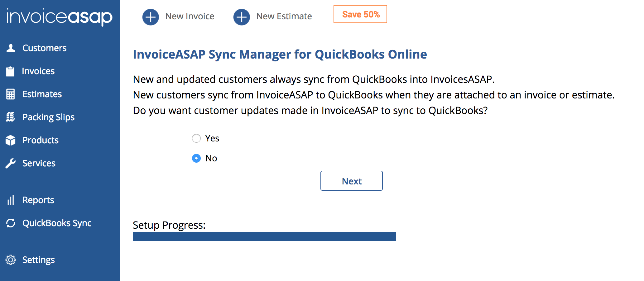Click the Yes option label

pos(212,138)
